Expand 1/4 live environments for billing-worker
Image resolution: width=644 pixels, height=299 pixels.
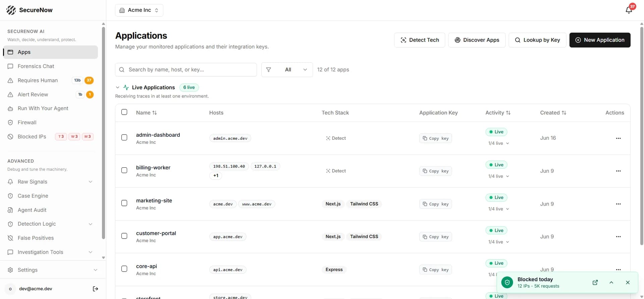[498, 176]
